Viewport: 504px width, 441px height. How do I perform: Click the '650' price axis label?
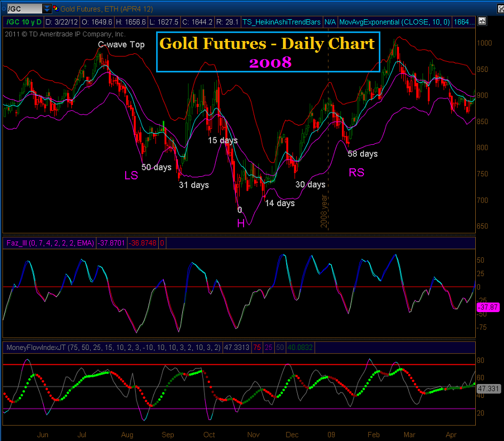(482, 226)
